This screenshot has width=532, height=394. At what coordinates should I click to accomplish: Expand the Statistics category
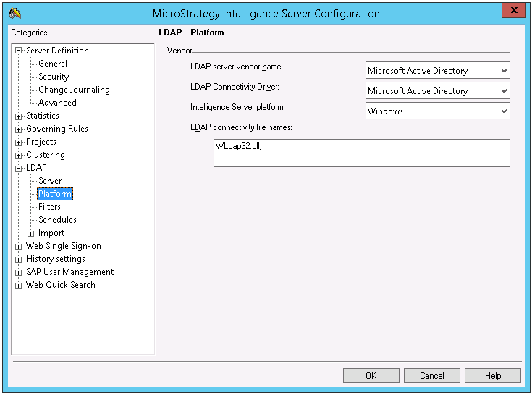[19, 116]
